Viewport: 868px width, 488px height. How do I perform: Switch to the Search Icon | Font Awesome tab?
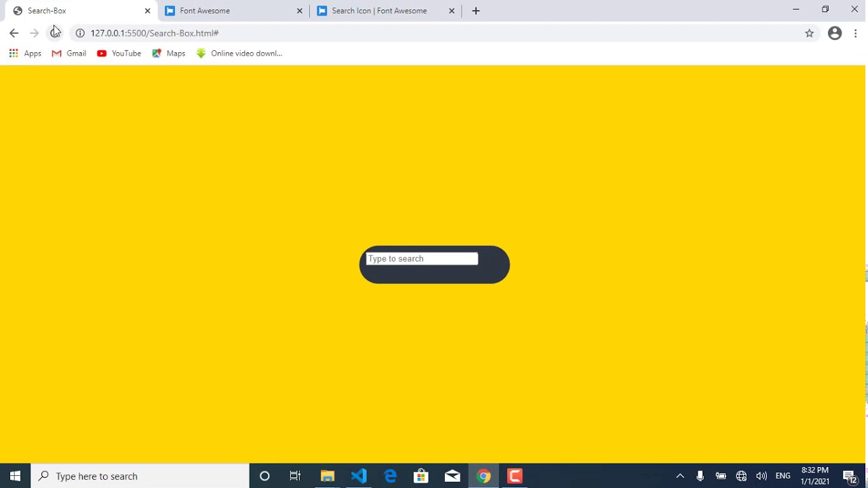pos(385,11)
